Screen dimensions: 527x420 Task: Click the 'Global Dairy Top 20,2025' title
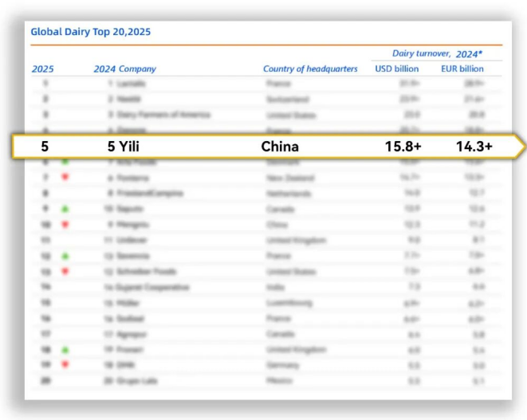point(91,32)
